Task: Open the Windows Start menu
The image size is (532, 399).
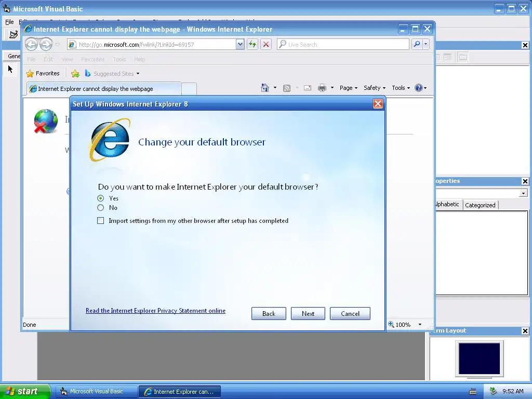Action: [x=25, y=391]
